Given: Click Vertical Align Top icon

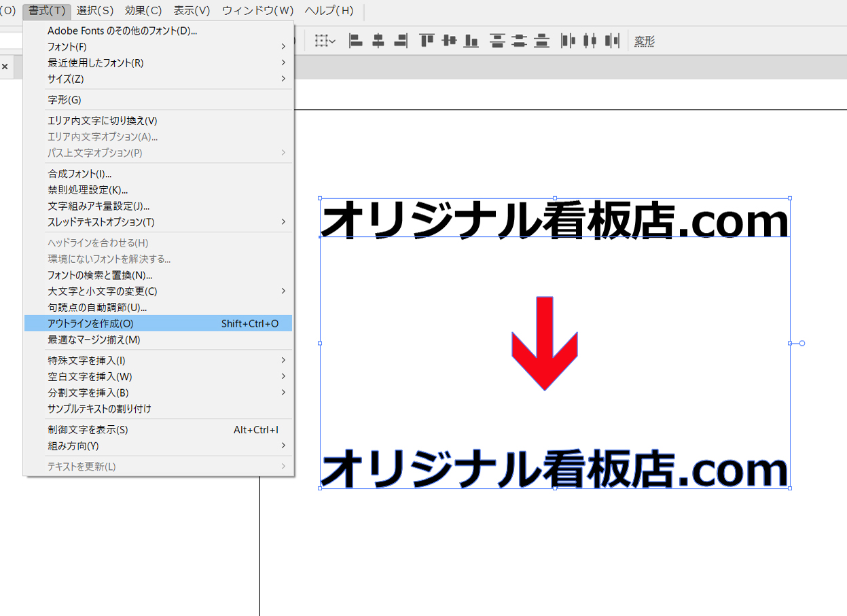Looking at the screenshot, I should point(427,41).
